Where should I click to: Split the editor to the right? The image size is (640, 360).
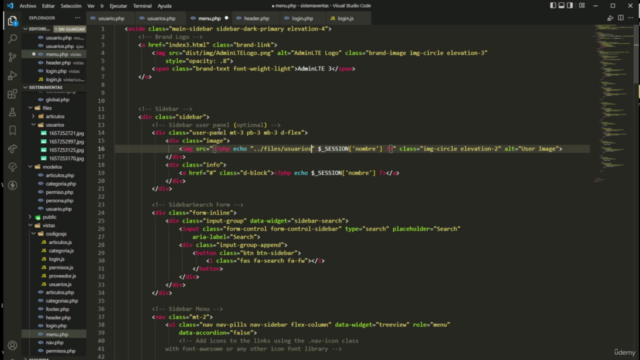(x=621, y=18)
